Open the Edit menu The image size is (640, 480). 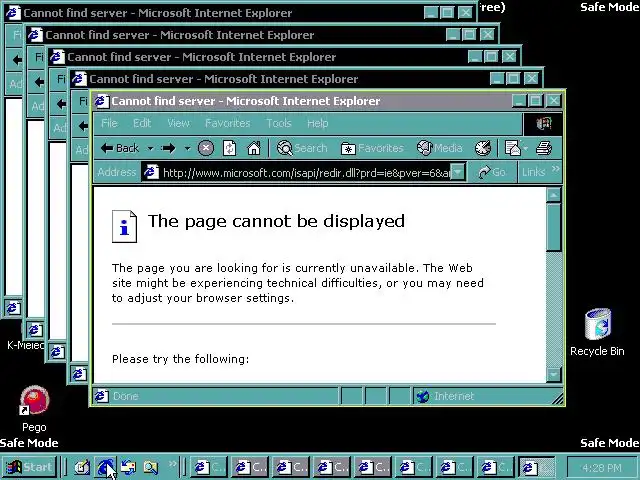142,123
